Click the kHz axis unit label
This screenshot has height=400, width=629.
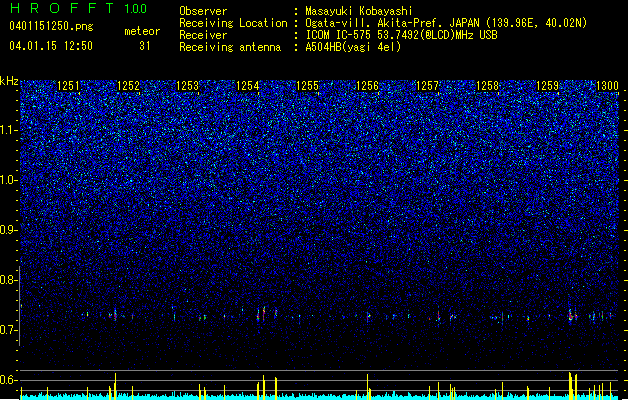click(x=9, y=81)
